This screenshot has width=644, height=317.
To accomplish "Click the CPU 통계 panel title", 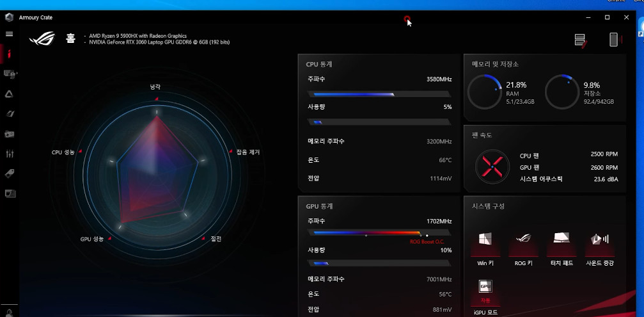I will [319, 65].
